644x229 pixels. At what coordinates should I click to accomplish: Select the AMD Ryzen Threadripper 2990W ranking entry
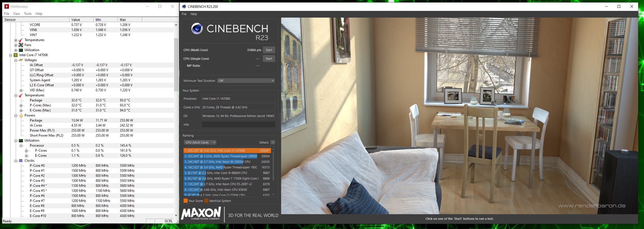[x=227, y=156]
